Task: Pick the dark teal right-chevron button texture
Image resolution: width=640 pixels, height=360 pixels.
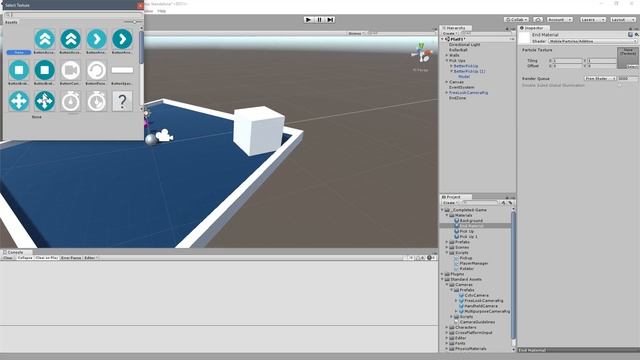Action: pos(122,39)
